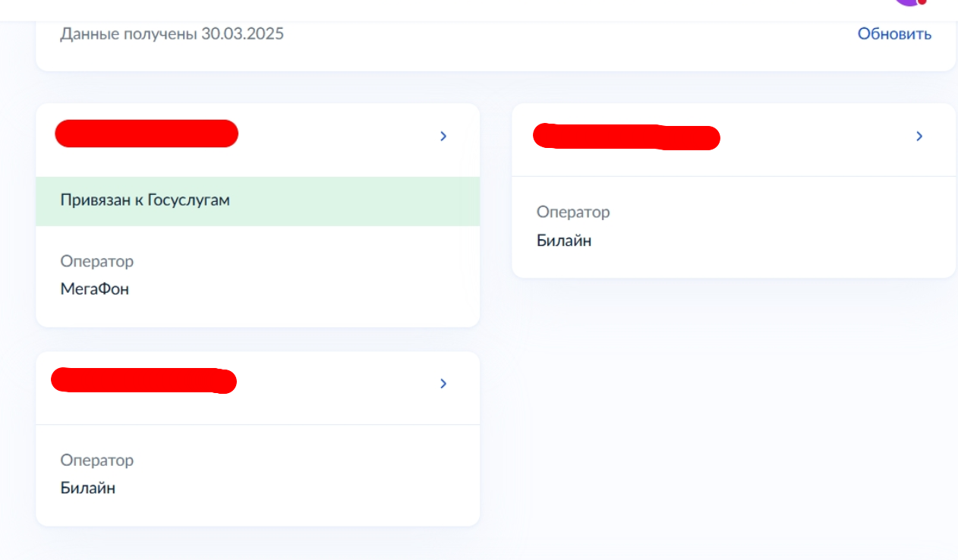The image size is (958, 560).
Task: Click the red notification dot on the avatar
Action: pyautogui.click(x=922, y=2)
